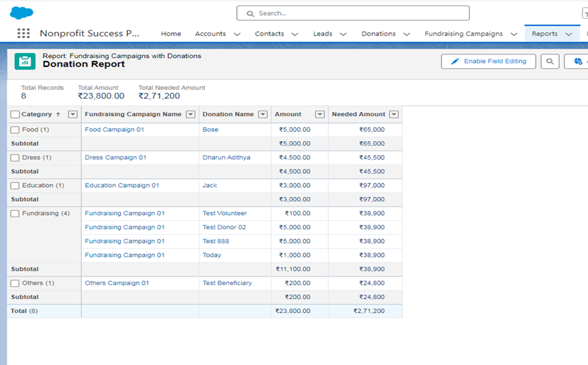Click the ₹97,000 needed amount in Jack row
The width and height of the screenshot is (588, 365).
[x=372, y=185]
